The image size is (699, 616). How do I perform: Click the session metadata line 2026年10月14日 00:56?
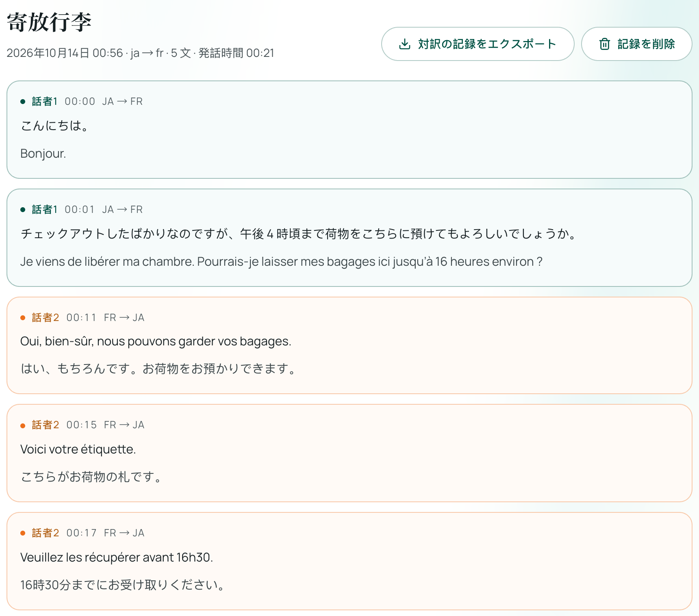pyautogui.click(x=140, y=53)
